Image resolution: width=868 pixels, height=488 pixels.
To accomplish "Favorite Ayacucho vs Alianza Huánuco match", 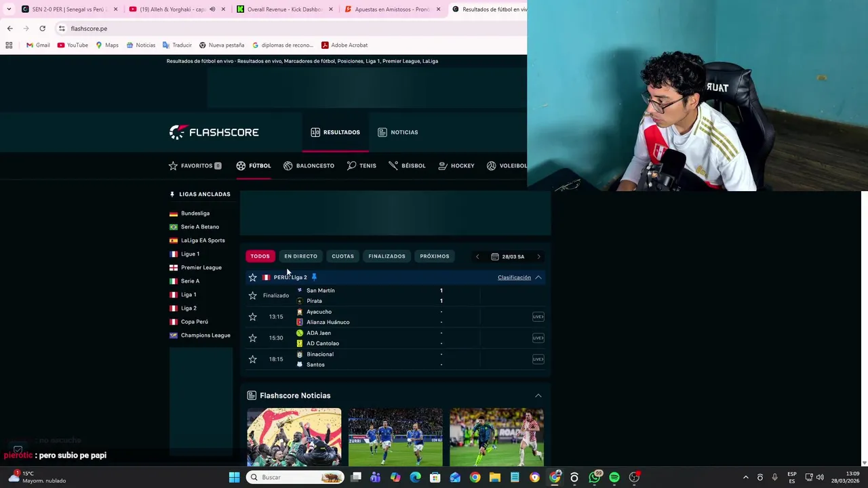I will pos(253,317).
